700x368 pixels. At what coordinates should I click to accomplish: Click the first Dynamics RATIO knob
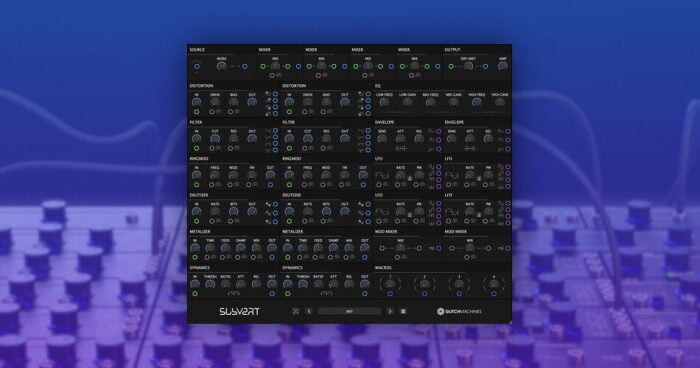(225, 284)
